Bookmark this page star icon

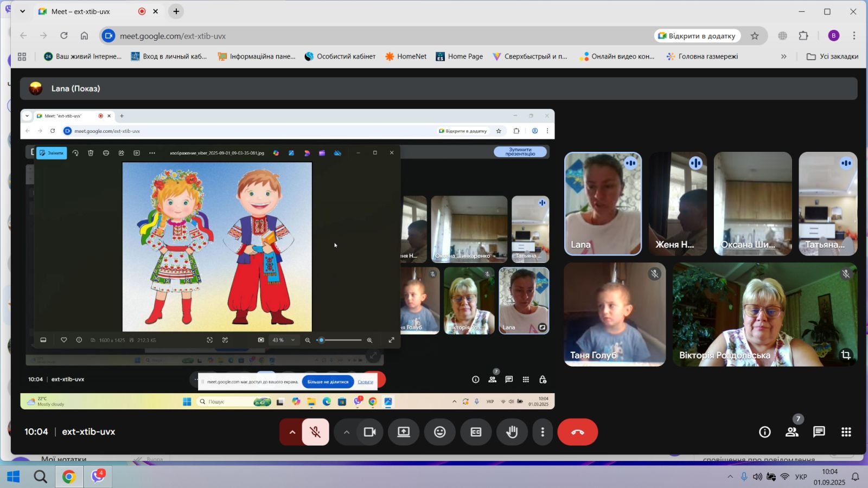click(755, 36)
